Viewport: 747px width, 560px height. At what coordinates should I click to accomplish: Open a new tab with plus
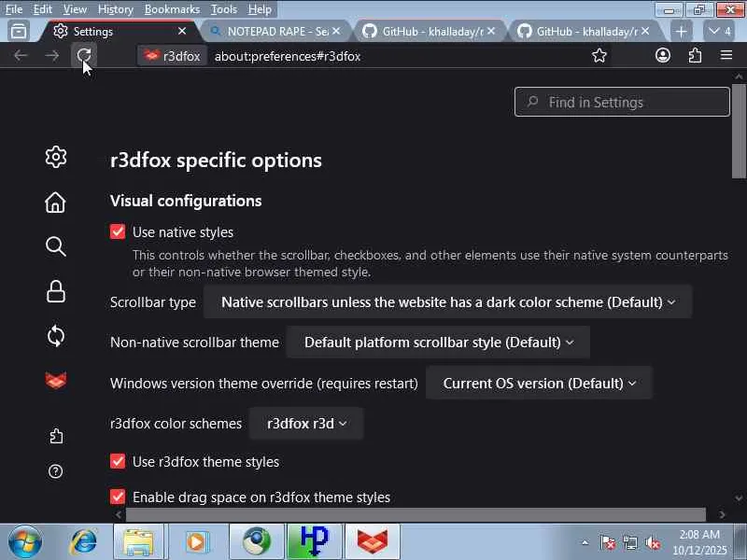point(682,32)
